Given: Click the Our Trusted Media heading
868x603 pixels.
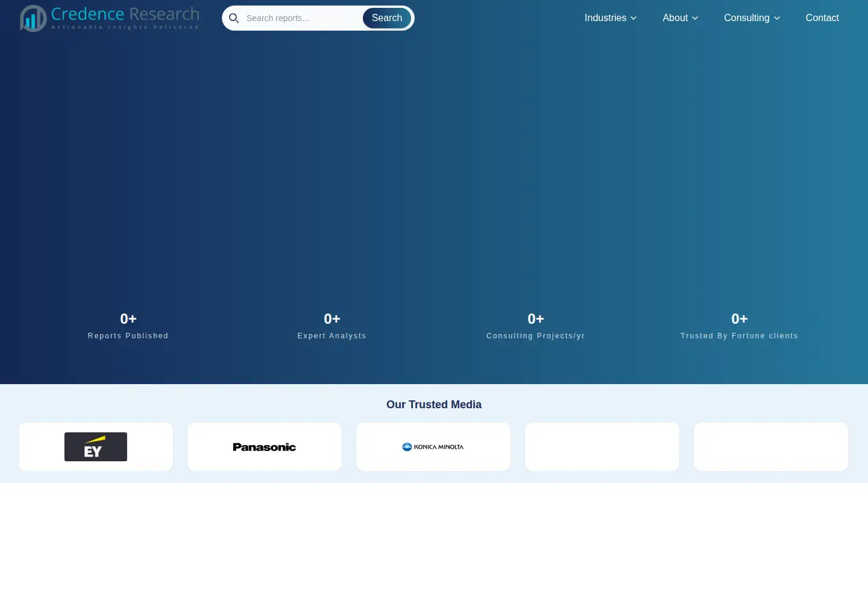Looking at the screenshot, I should pos(434,405).
